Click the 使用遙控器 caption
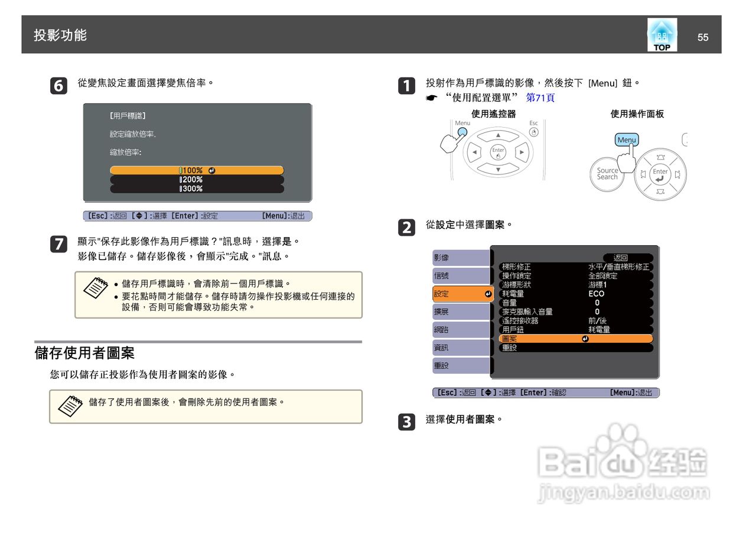 493,114
